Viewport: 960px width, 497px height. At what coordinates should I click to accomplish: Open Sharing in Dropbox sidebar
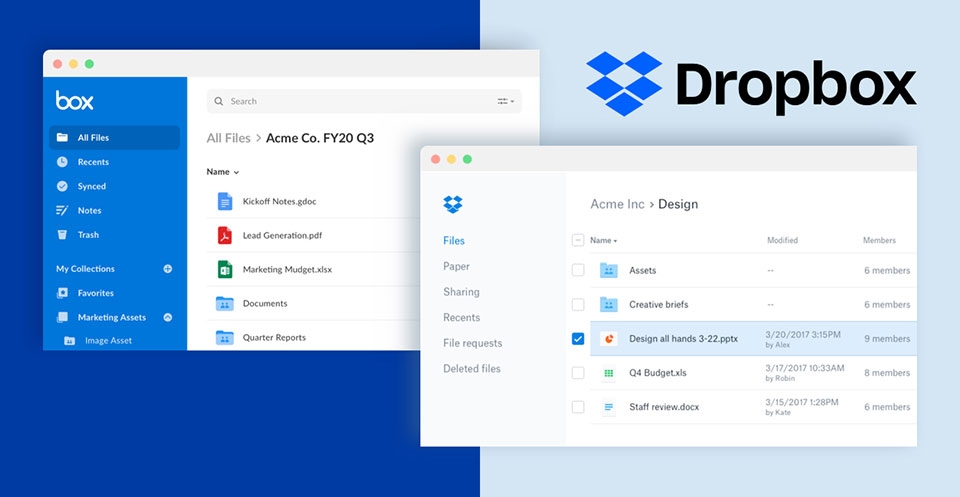[461, 292]
